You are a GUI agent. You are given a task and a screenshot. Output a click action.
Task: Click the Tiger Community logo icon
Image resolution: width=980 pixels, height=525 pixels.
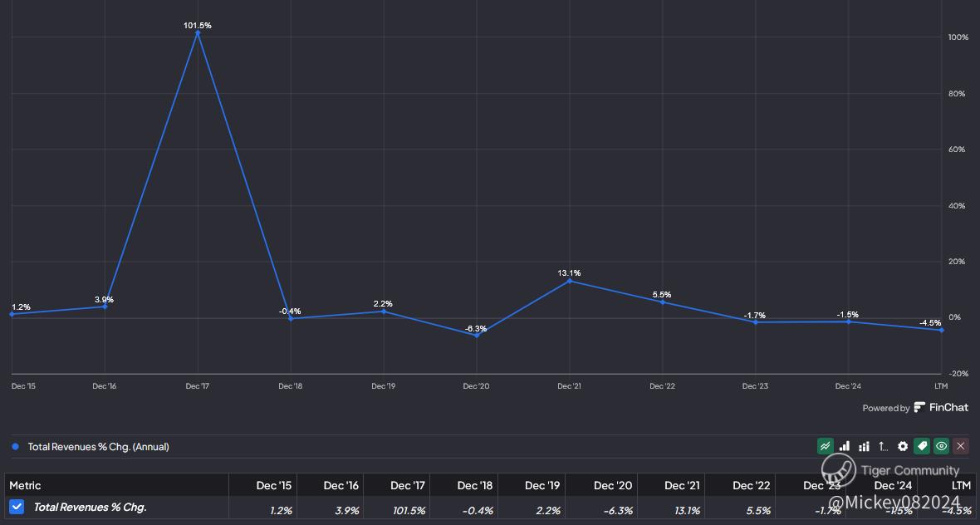838,470
